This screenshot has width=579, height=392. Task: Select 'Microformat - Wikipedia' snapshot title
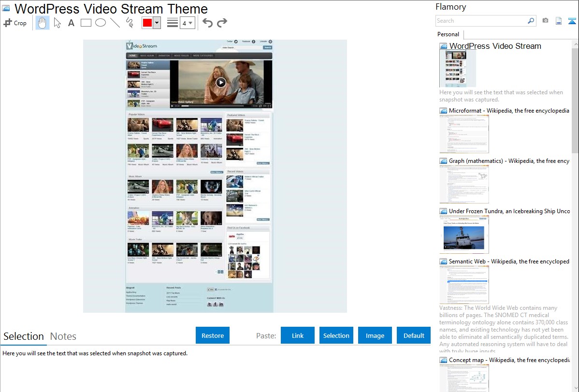pyautogui.click(x=509, y=111)
